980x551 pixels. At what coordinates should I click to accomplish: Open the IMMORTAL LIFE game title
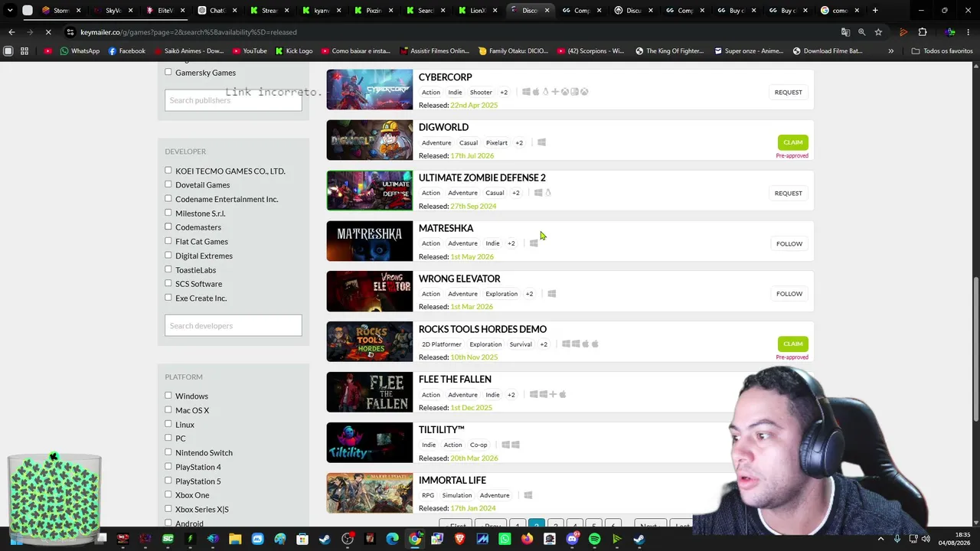(452, 480)
